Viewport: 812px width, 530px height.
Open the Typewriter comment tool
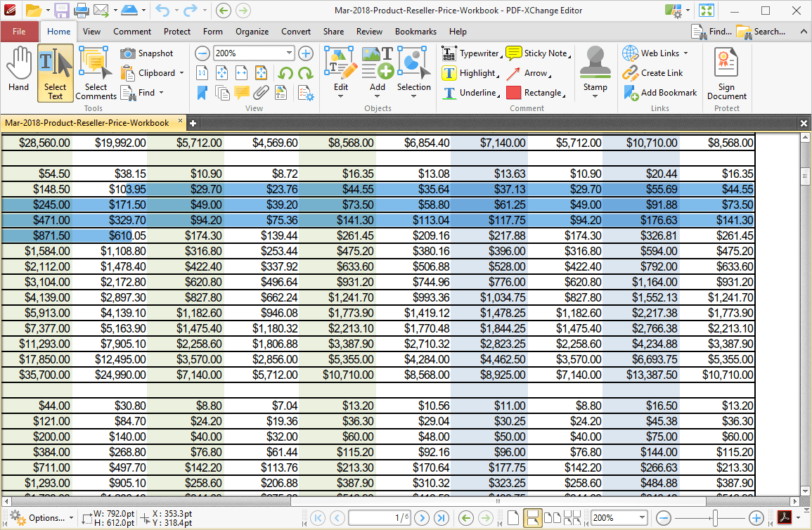coord(477,53)
